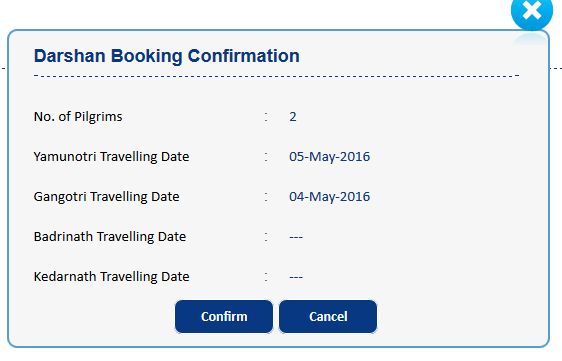The width and height of the screenshot is (562, 361).
Task: Close the dialog with the blue X icon
Action: click(x=532, y=11)
